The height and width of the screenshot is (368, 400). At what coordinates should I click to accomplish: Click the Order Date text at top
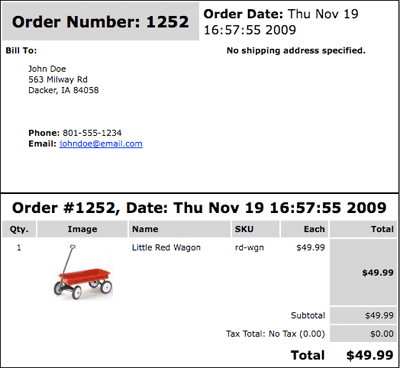281,22
